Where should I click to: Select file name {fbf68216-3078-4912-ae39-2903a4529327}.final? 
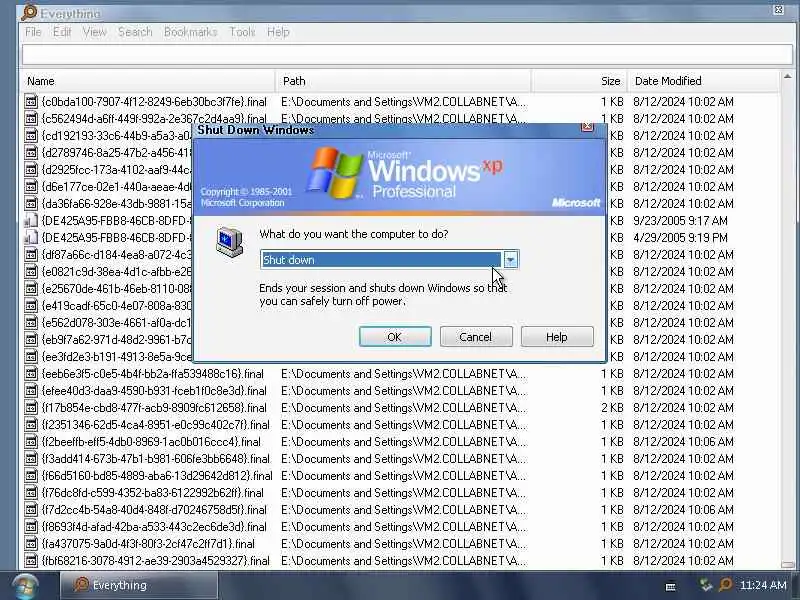tap(156, 561)
